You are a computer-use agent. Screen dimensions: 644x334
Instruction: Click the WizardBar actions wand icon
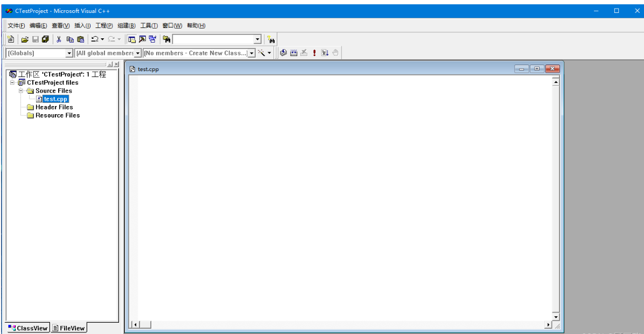[261, 53]
